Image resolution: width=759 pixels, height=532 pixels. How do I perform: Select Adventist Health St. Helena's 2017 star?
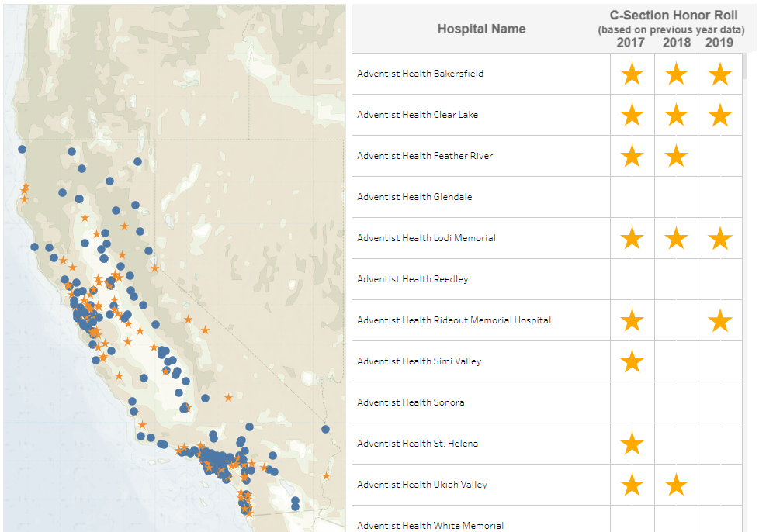click(632, 444)
